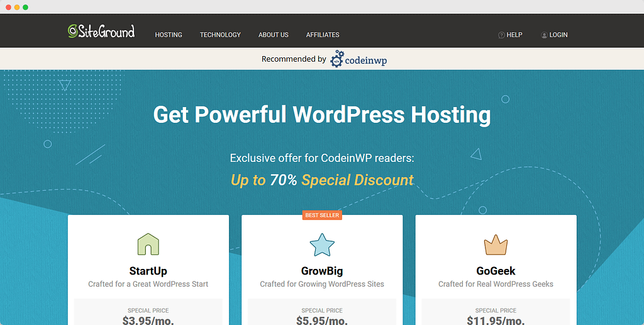This screenshot has width=644, height=325.
Task: Click the 'Recommended by' text
Action: click(294, 59)
